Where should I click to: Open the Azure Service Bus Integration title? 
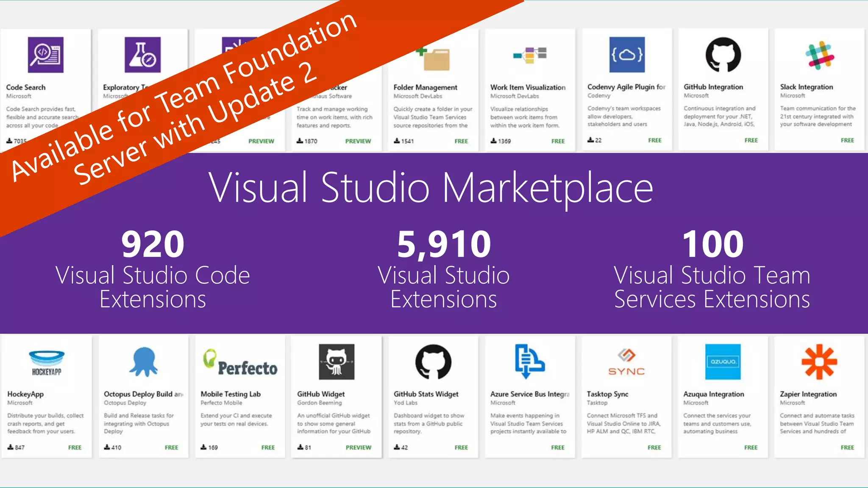point(530,394)
